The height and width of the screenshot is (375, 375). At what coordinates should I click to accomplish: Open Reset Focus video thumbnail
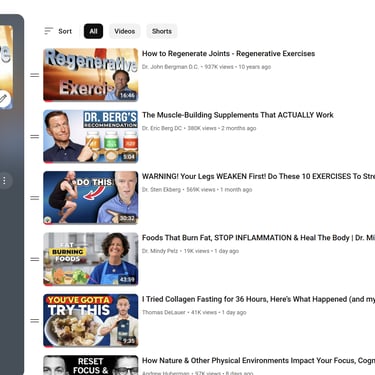point(91,365)
